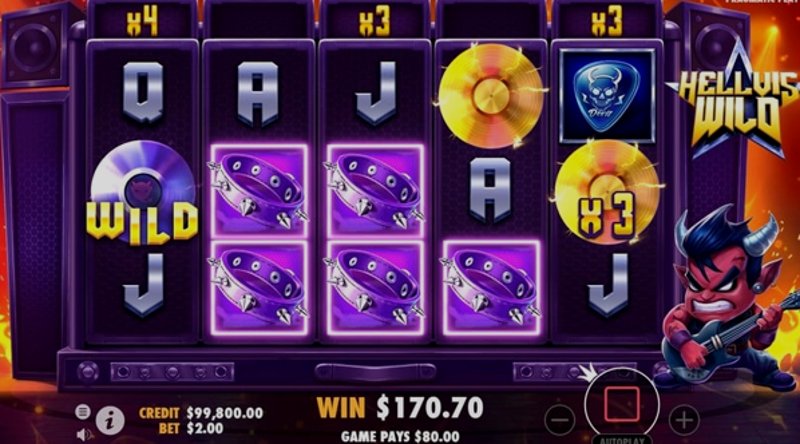The width and height of the screenshot is (800, 444).
Task: Mute sound with the speaker icon
Action: (x=84, y=435)
